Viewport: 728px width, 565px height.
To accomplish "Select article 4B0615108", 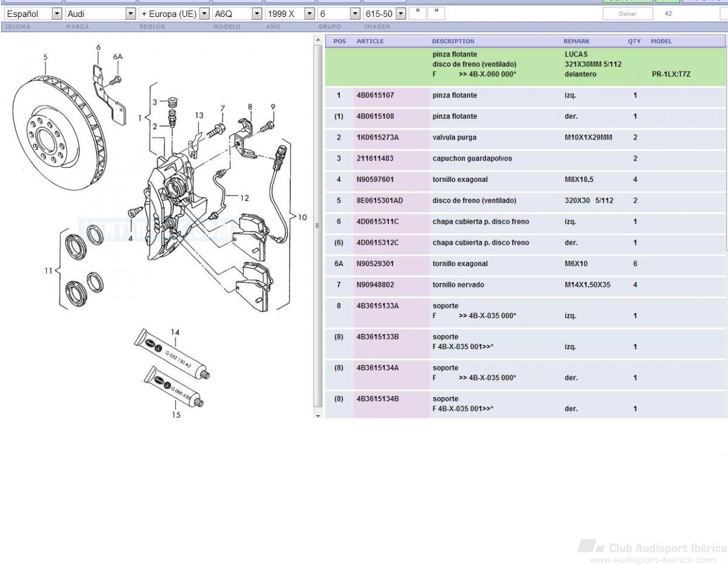I will [x=375, y=116].
